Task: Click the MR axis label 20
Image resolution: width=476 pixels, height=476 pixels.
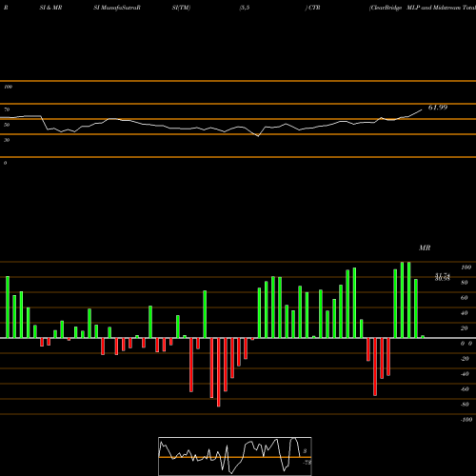Action: (x=464, y=328)
